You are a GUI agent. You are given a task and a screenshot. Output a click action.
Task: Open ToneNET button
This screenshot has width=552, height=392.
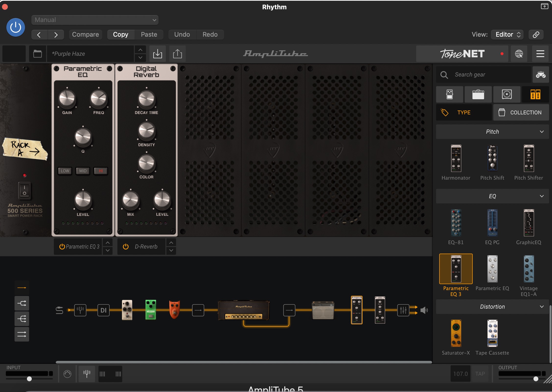point(462,54)
